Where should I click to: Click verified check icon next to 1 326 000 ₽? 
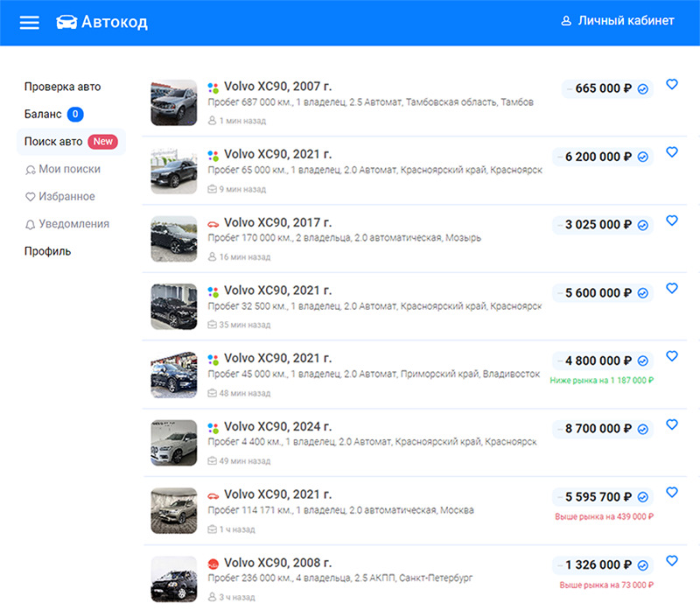tap(643, 565)
